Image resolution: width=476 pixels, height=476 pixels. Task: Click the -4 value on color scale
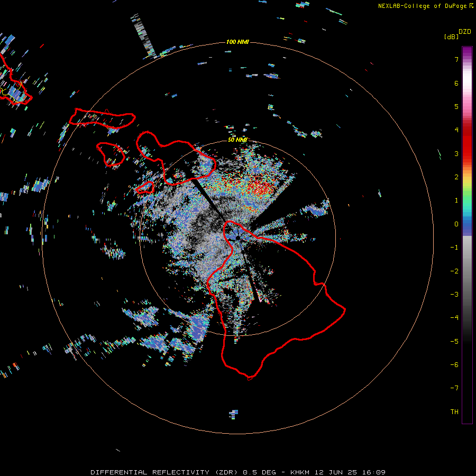click(x=454, y=318)
